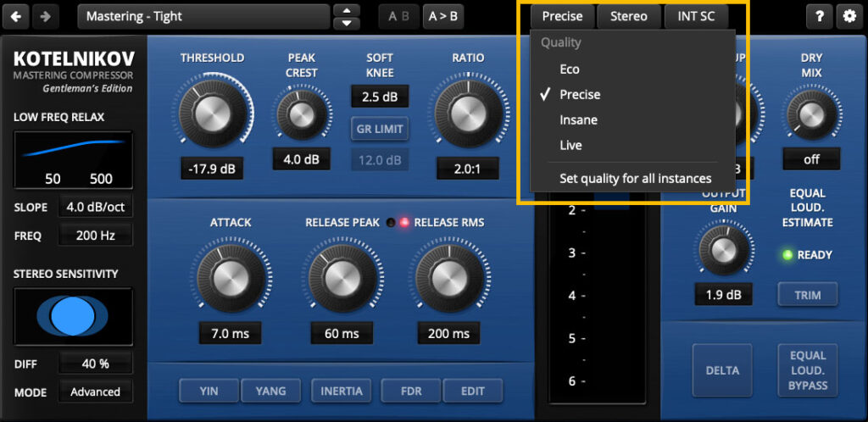This screenshot has width=868, height=422.
Task: Click the 2.5 dB soft knee value
Action: [x=380, y=97]
